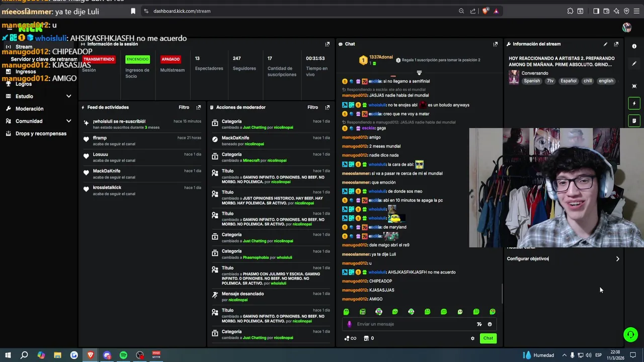
Task: Toggle Brave sidebar panel icon
Action: click(596, 11)
